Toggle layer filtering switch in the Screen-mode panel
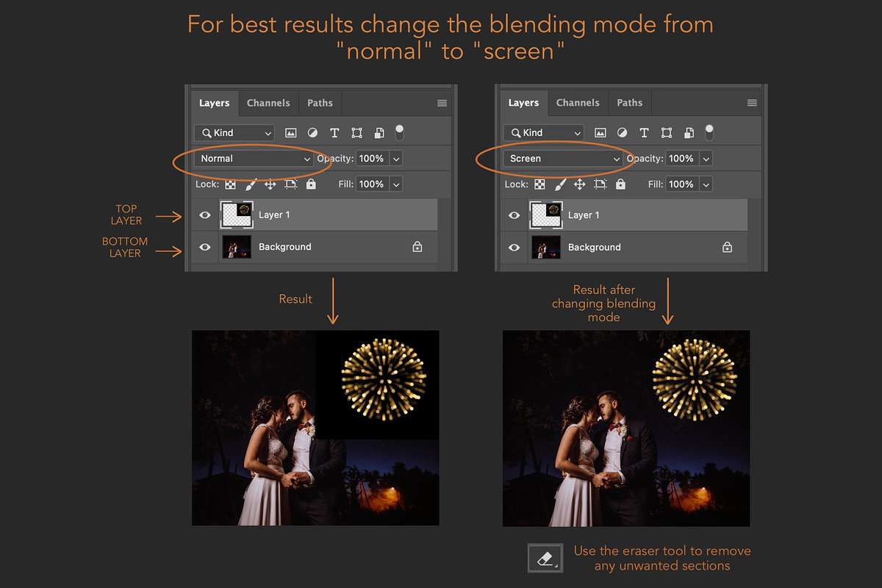The image size is (882, 588). (x=709, y=132)
